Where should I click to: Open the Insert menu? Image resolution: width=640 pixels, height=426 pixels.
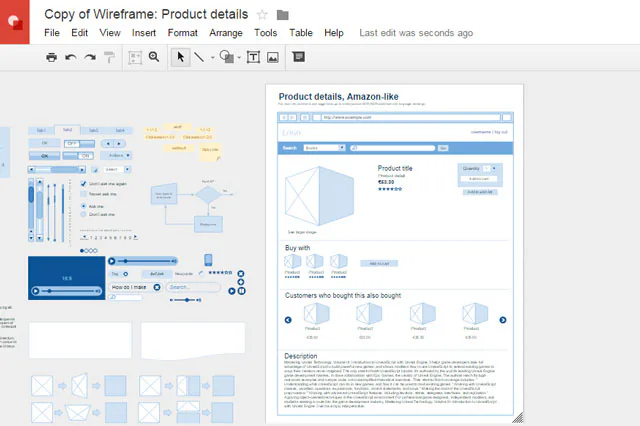coord(144,33)
